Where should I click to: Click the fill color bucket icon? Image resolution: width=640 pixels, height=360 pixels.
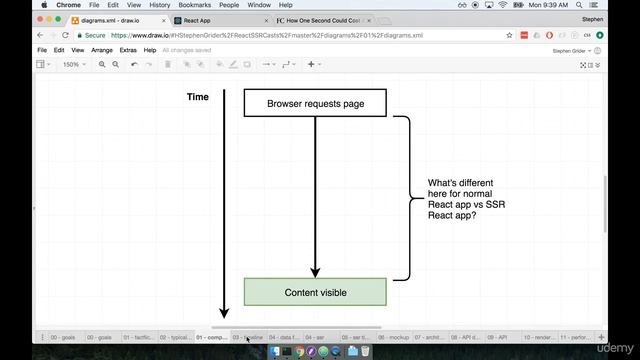pyautogui.click(x=219, y=64)
